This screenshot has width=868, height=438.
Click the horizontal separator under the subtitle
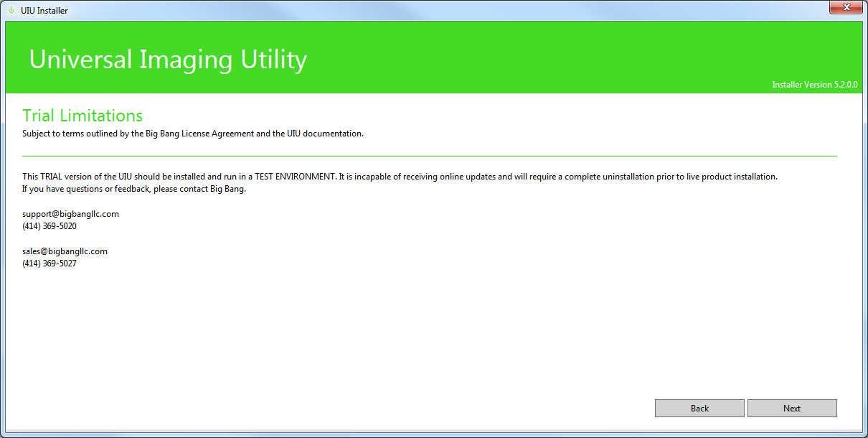(x=429, y=156)
